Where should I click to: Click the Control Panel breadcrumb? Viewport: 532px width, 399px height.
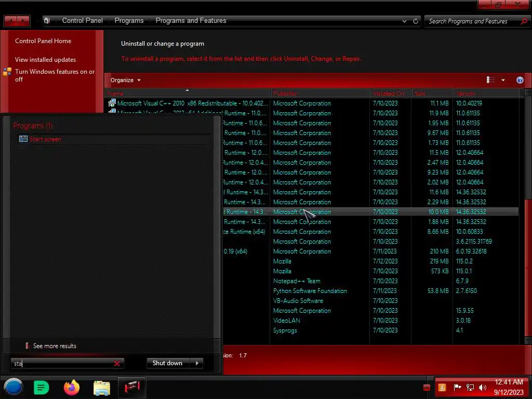tap(83, 21)
